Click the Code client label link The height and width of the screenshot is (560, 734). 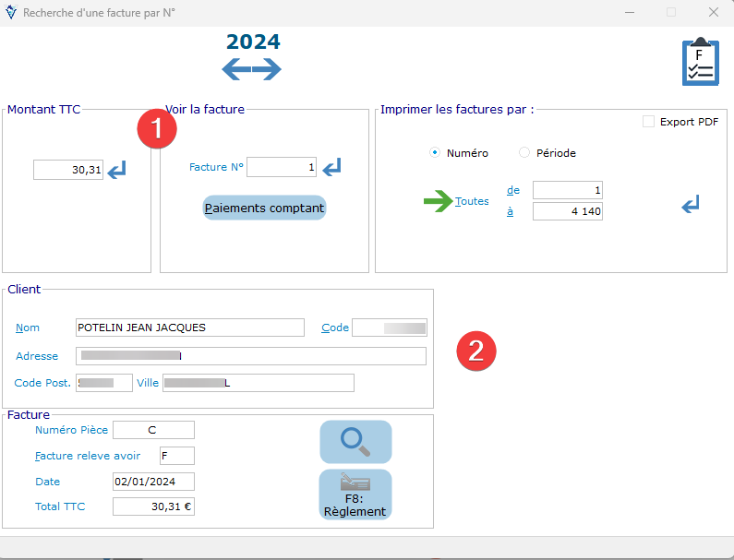[x=335, y=328]
